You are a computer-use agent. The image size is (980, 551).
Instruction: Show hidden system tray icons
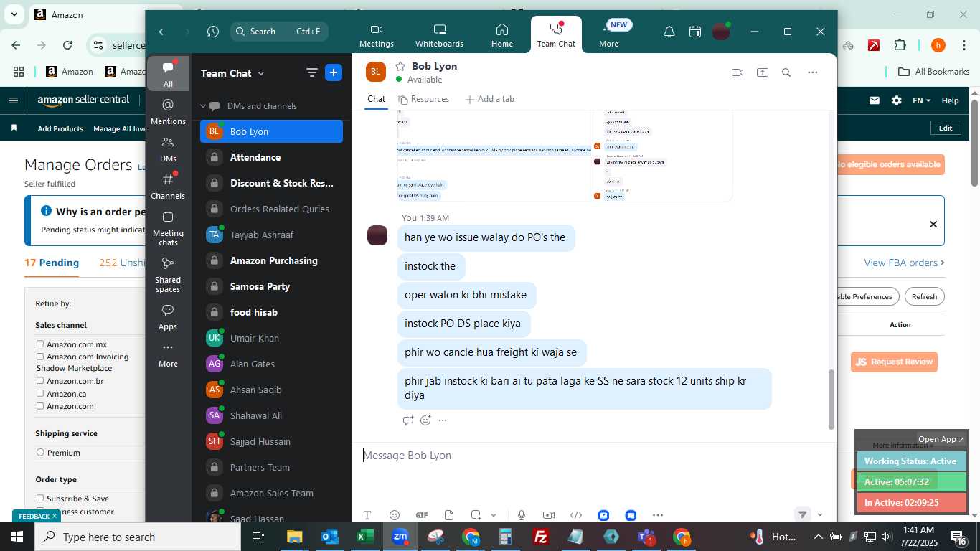[818, 537]
